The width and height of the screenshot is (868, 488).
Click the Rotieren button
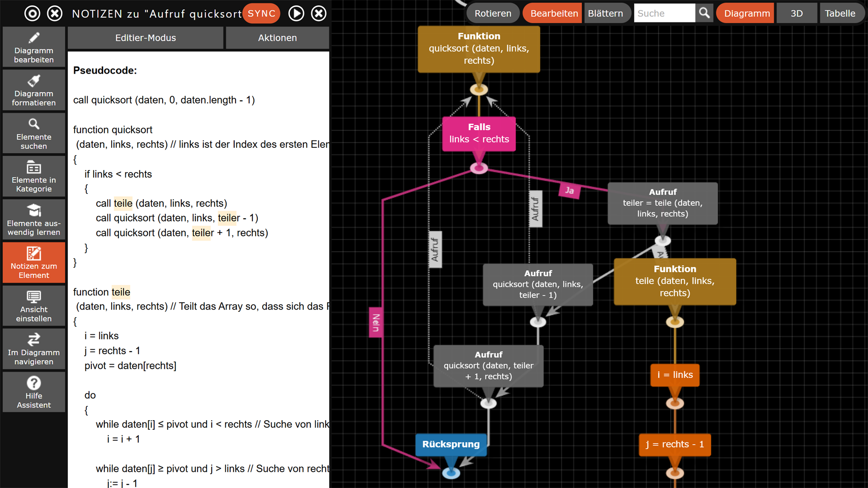493,13
